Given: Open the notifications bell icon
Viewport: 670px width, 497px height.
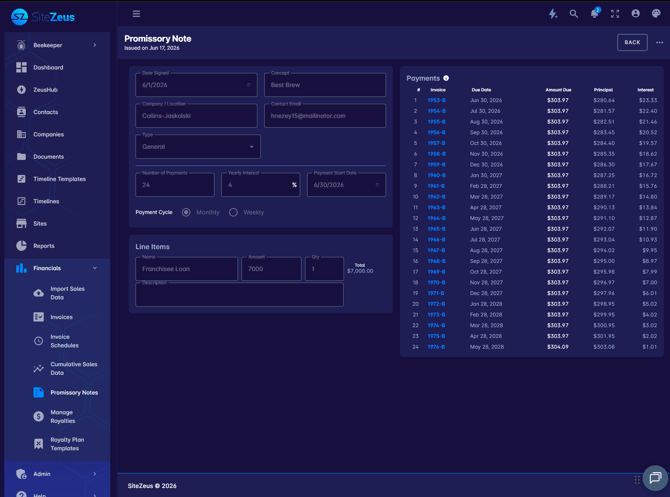Looking at the screenshot, I should 594,13.
